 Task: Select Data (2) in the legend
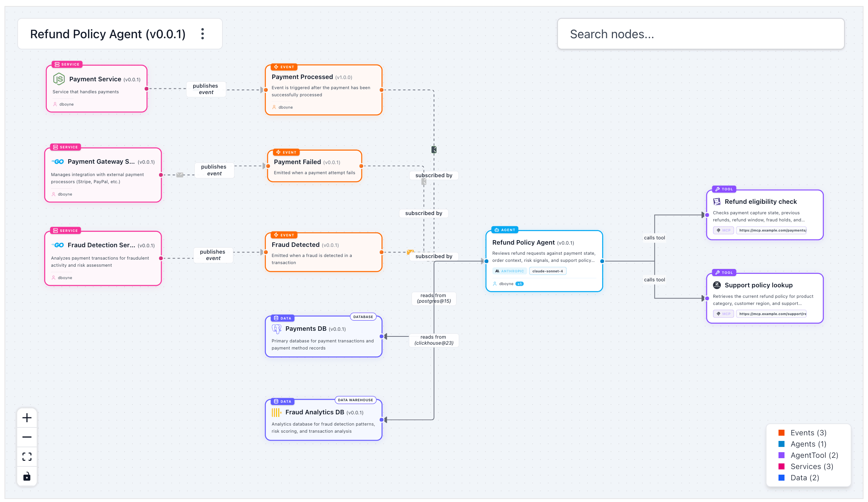pos(799,478)
